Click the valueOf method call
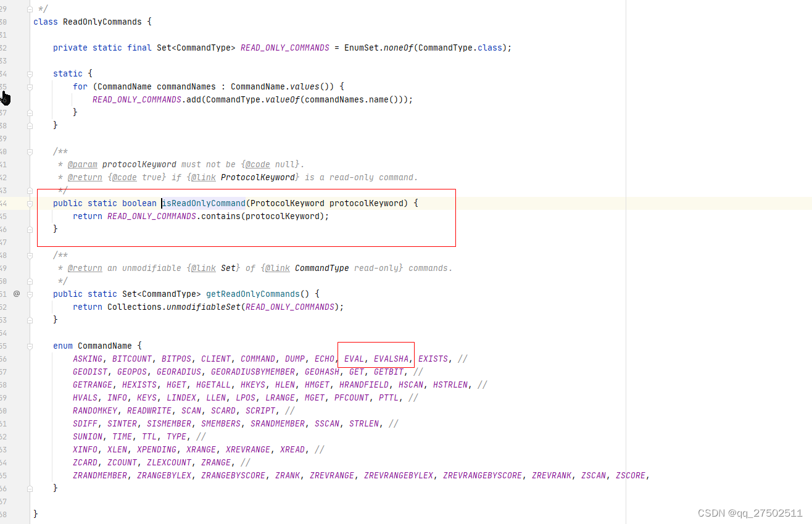Image resolution: width=812 pixels, height=524 pixels. [x=283, y=99]
